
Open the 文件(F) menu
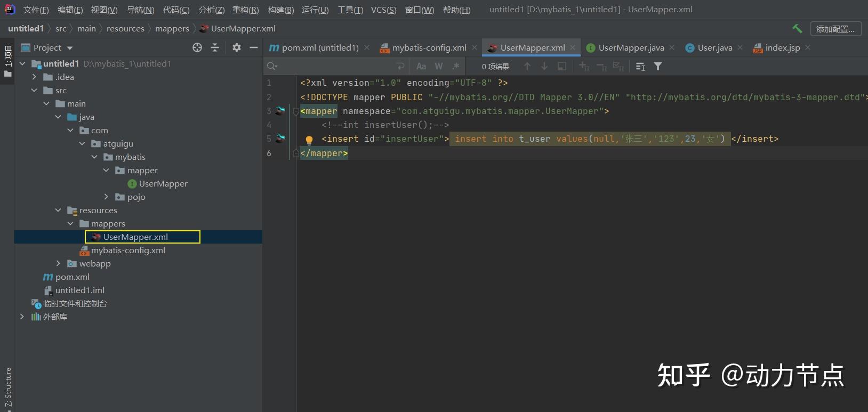pos(36,10)
